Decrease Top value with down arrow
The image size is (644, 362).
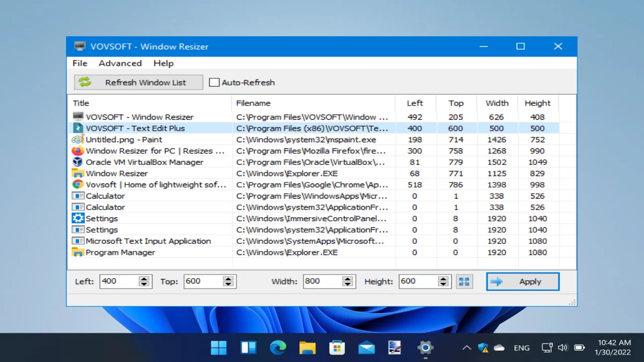(x=228, y=285)
